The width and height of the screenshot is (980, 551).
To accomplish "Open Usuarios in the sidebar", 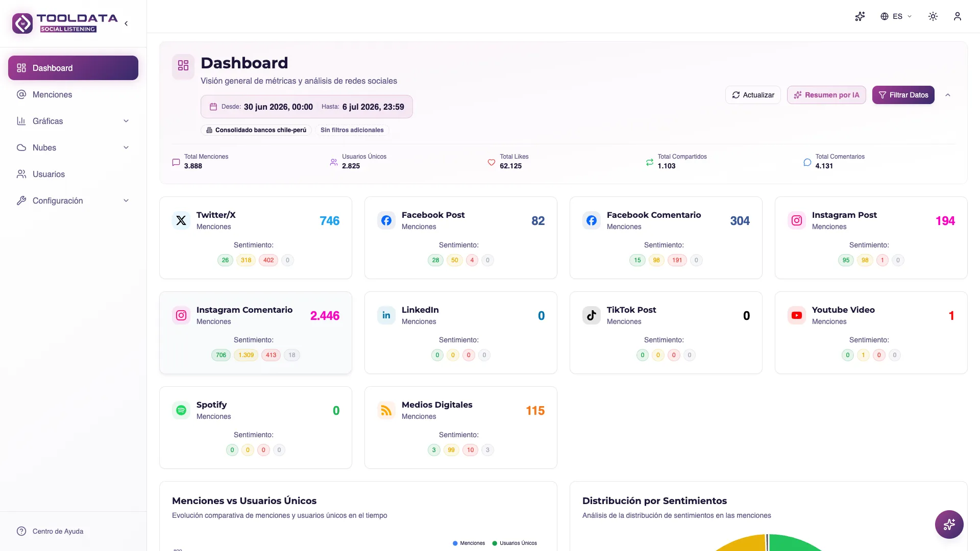I will click(73, 174).
